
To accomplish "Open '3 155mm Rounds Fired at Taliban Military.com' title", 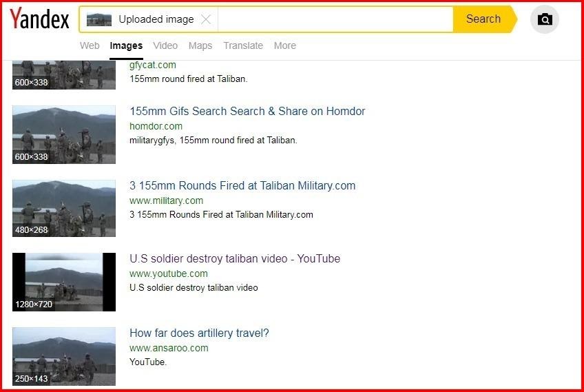I will (242, 185).
